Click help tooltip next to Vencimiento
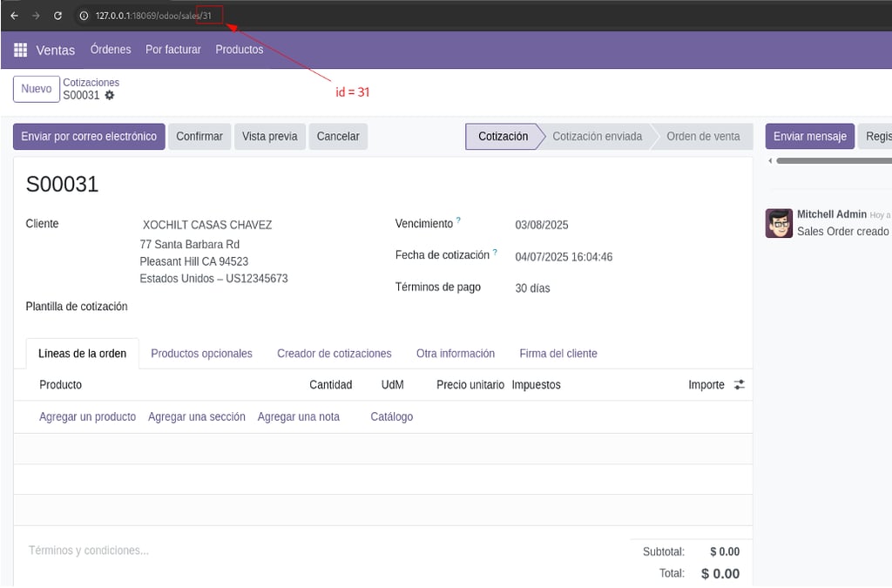This screenshot has width=892, height=588. coord(458,220)
